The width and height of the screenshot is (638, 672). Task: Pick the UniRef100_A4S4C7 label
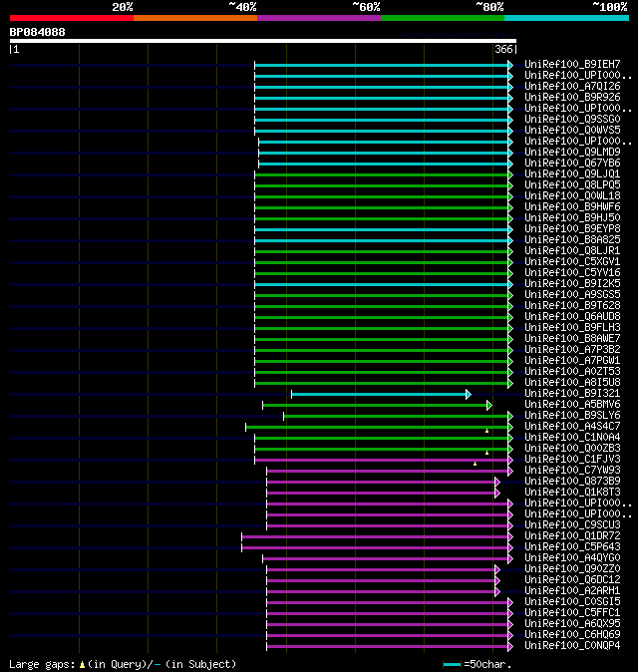point(572,427)
